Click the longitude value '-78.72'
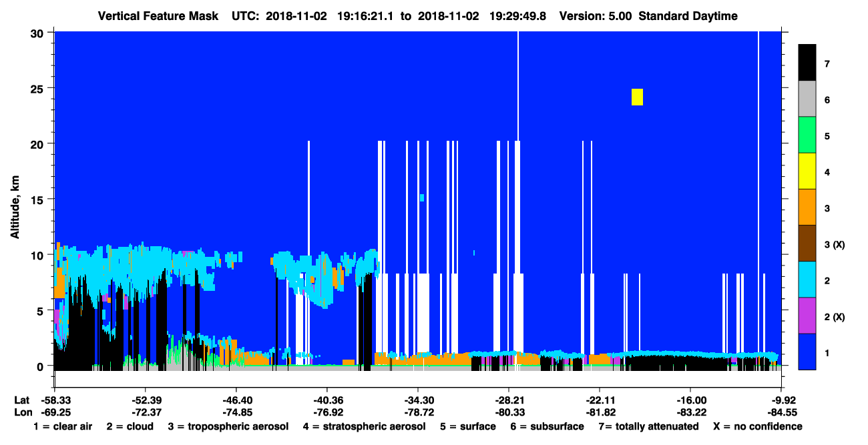The width and height of the screenshot is (868, 445). coord(418,412)
